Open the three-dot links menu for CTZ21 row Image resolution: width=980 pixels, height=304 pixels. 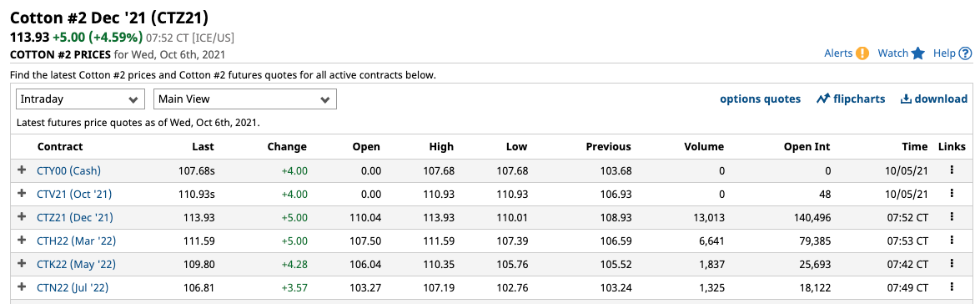click(952, 216)
